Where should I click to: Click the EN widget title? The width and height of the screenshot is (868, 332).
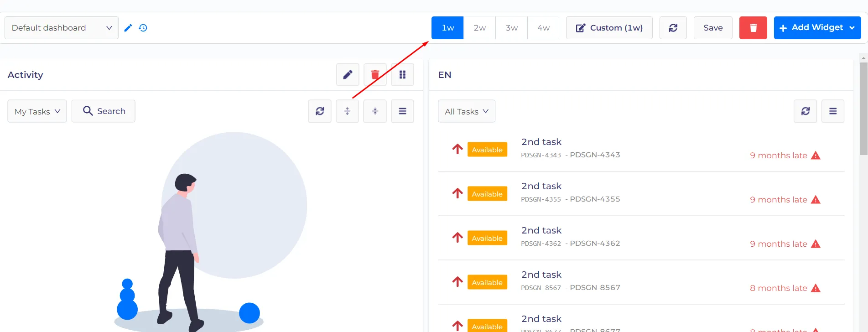click(x=445, y=75)
